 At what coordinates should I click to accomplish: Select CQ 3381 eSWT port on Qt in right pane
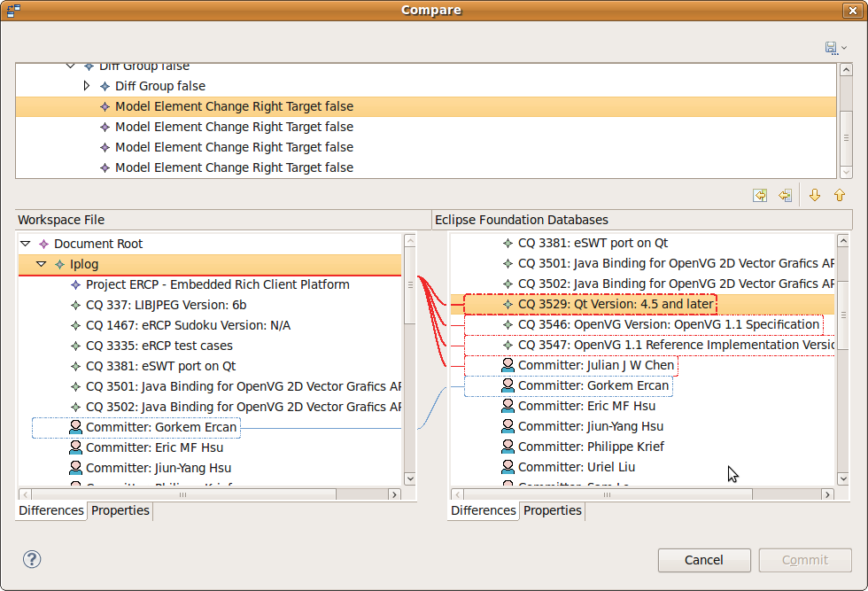593,243
